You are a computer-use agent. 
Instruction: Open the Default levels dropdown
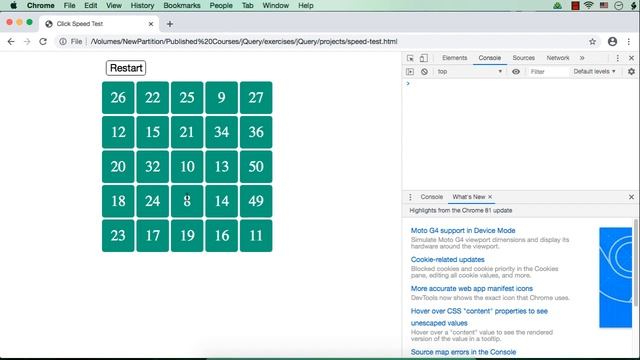[x=594, y=71]
